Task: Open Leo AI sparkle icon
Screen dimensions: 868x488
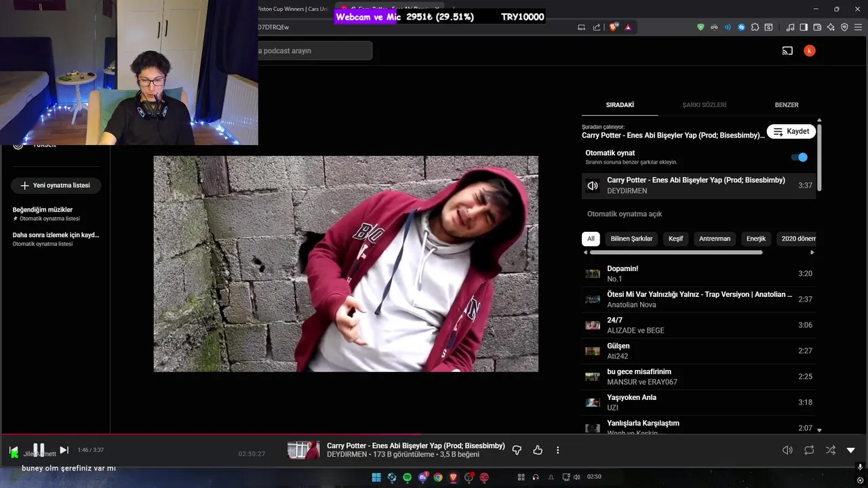Action: tap(831, 27)
